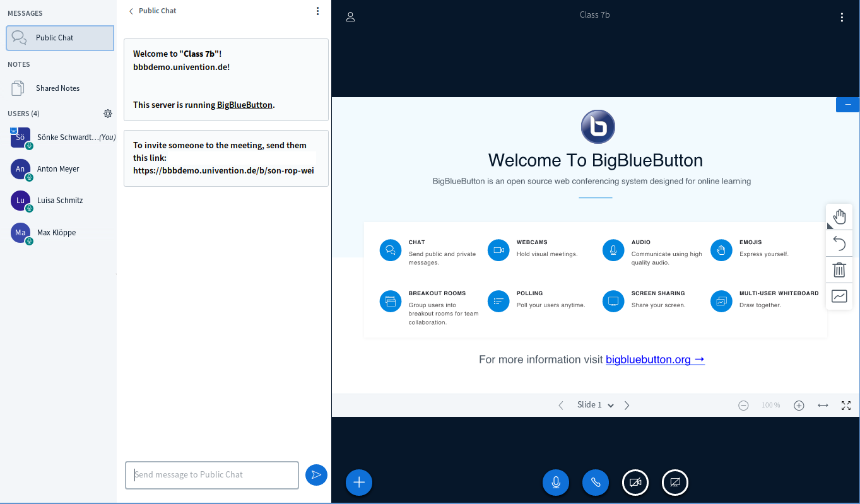Clear all annotations with the trash icon

click(839, 270)
